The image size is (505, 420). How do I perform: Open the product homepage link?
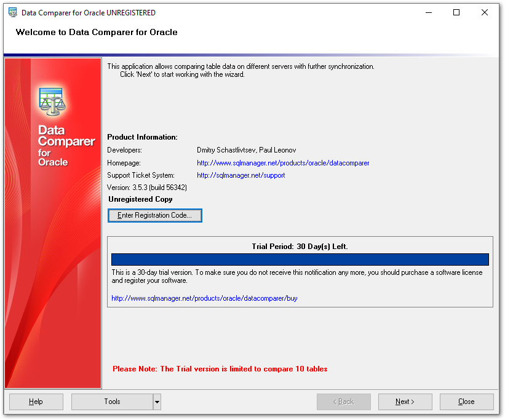tap(283, 163)
